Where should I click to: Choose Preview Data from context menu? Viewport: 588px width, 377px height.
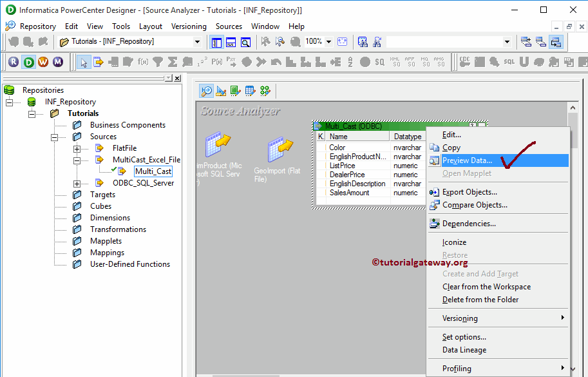[467, 160]
